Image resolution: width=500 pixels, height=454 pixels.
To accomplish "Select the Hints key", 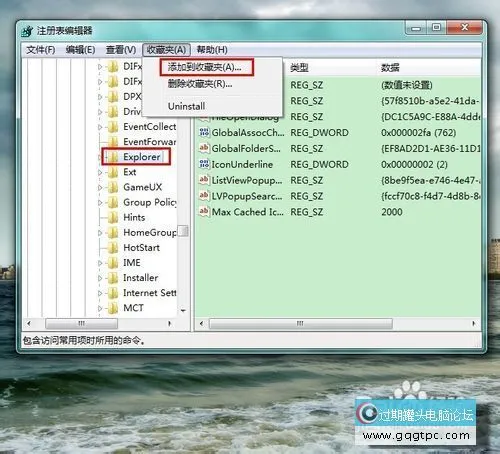I will point(134,217).
